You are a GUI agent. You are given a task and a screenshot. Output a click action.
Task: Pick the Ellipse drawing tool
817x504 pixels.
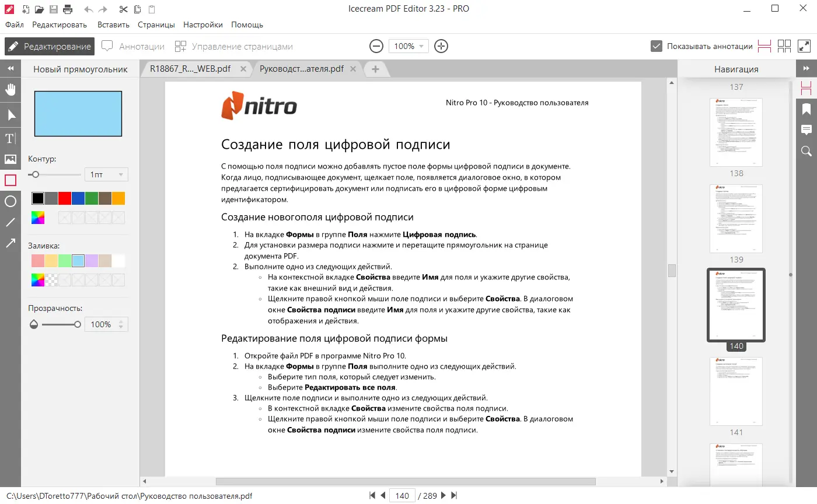[x=10, y=201]
